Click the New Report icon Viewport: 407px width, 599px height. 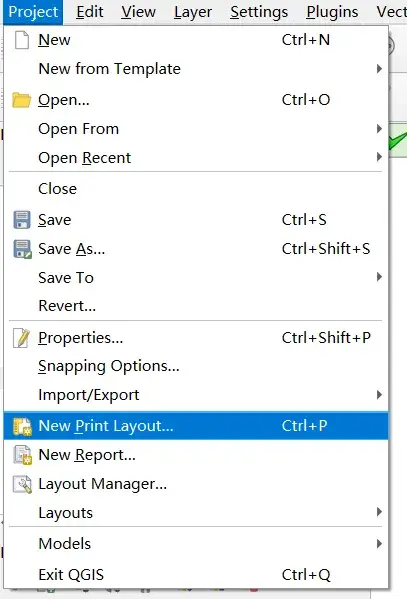tap(23, 455)
